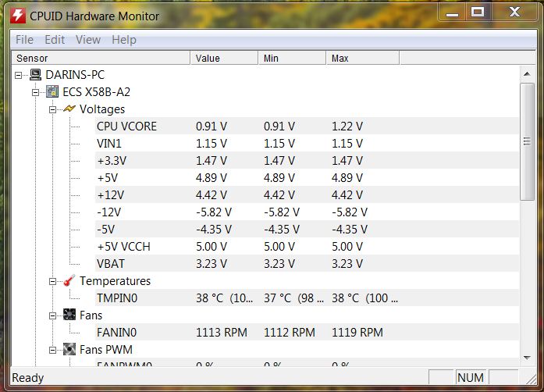The image size is (544, 392).
Task: Click the Sensor column header
Action: point(101,58)
